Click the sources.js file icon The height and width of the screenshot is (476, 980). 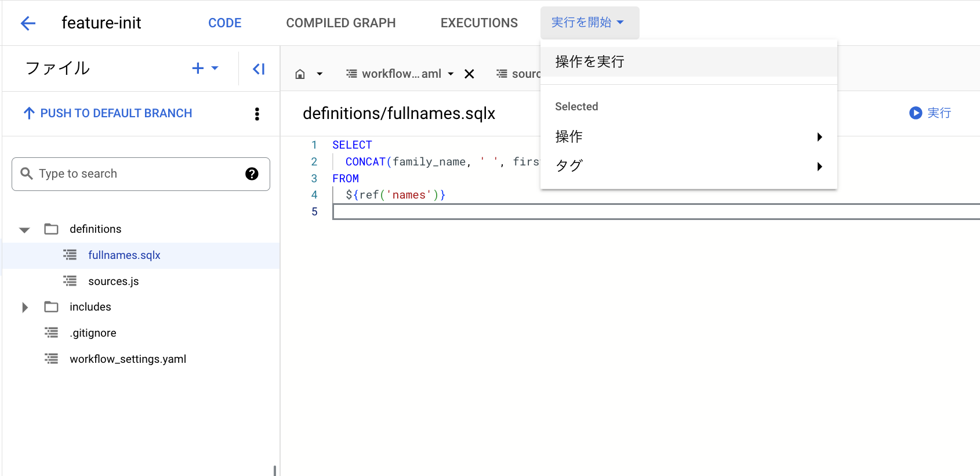coord(70,281)
